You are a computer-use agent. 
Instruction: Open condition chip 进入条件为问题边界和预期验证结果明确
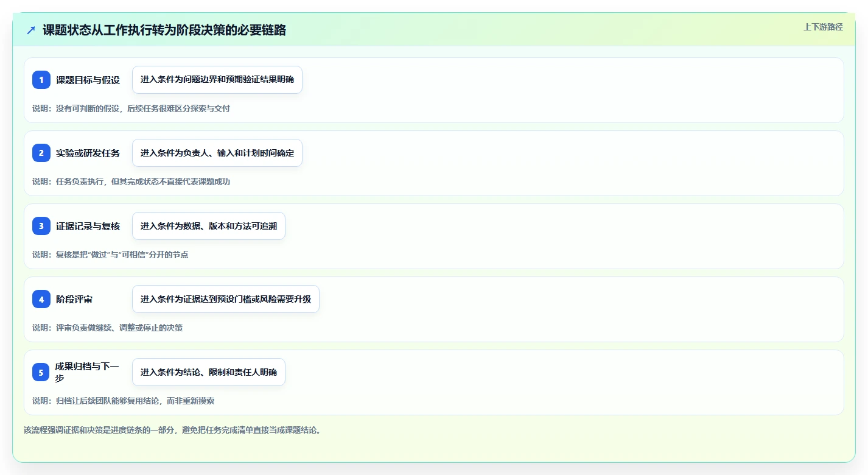tap(217, 80)
